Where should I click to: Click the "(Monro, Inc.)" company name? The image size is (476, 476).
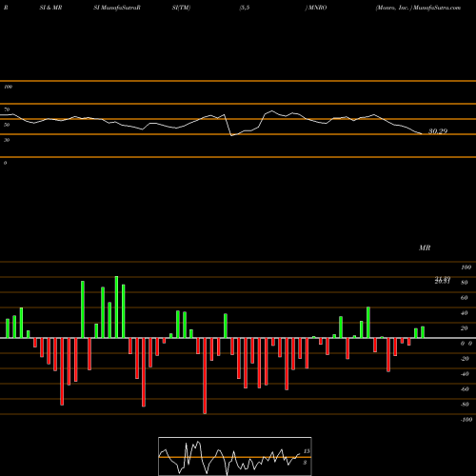pos(394,8)
